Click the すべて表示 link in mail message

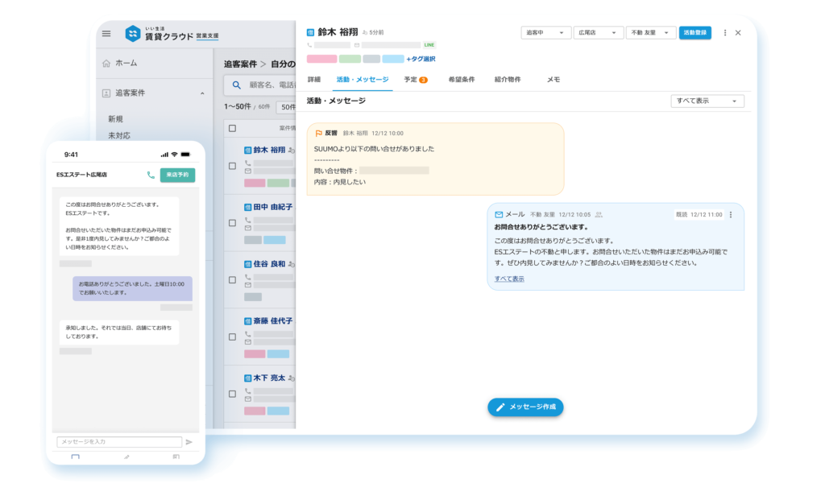point(509,279)
